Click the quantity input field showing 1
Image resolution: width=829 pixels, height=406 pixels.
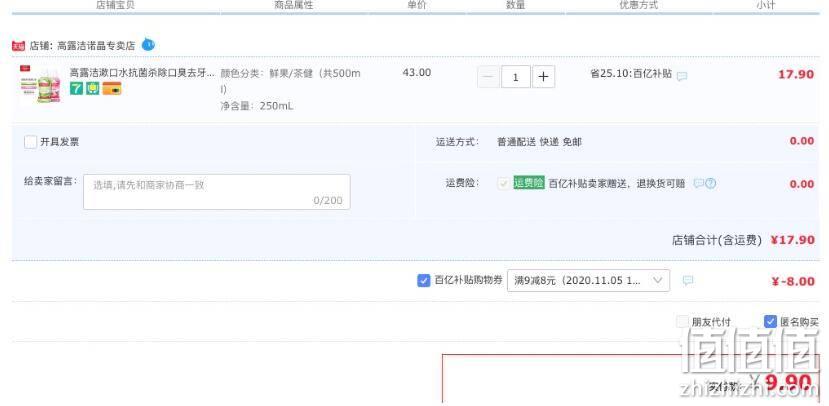click(x=515, y=77)
